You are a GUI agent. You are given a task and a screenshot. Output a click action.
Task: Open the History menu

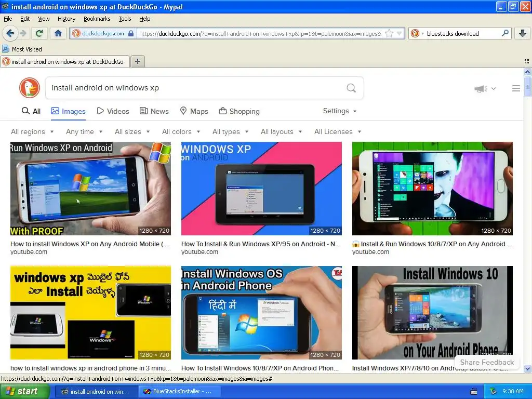pyautogui.click(x=66, y=19)
